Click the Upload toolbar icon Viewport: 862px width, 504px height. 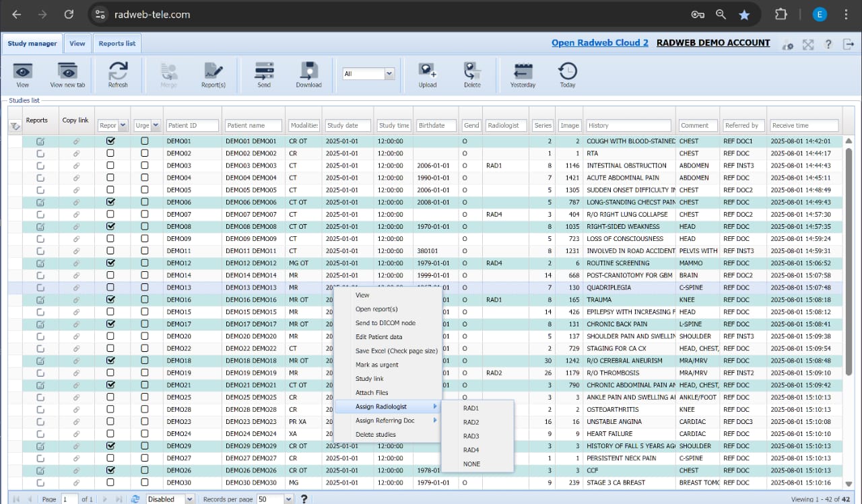(x=428, y=71)
